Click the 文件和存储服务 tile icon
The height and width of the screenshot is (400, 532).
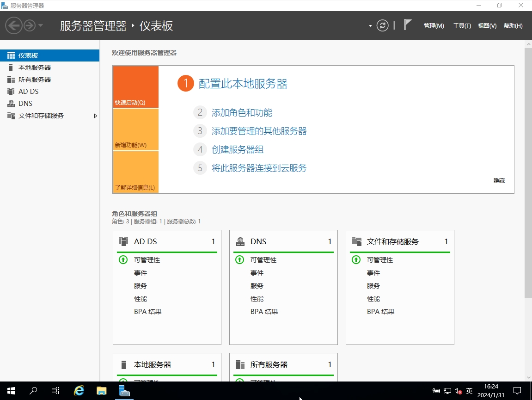coord(356,241)
